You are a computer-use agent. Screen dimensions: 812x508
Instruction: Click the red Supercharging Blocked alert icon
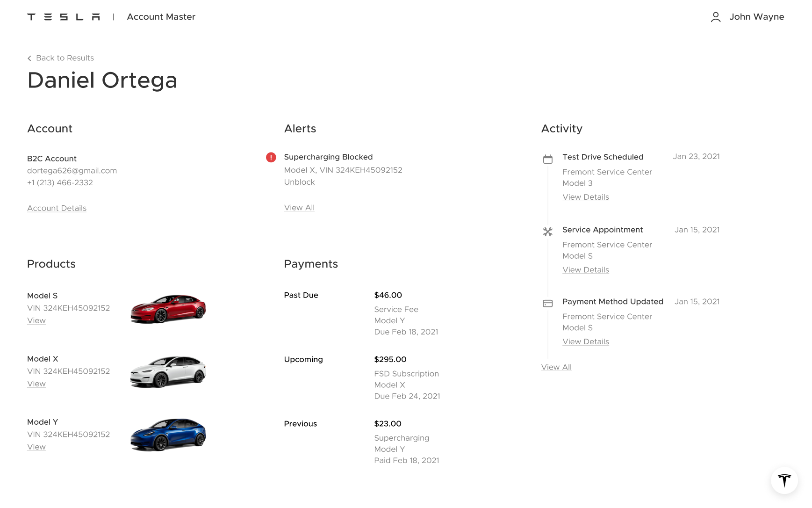point(271,157)
